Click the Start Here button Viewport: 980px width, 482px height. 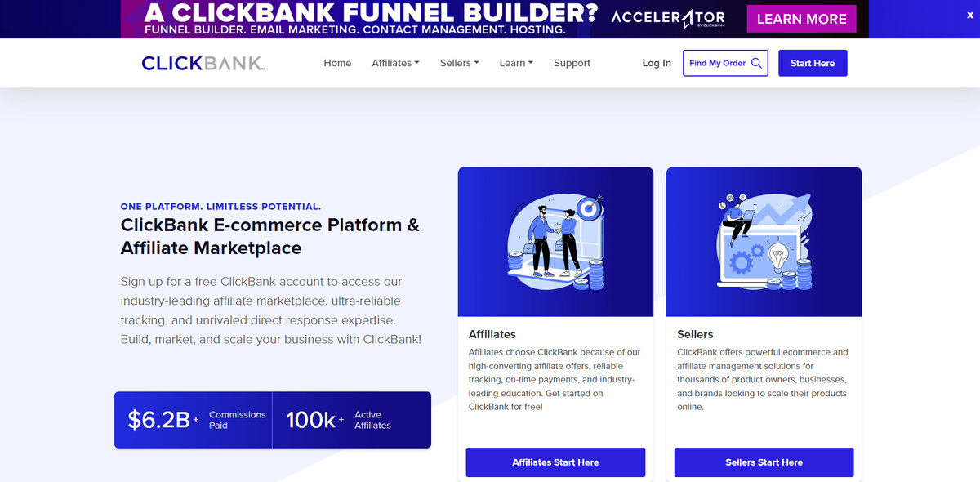(x=813, y=63)
